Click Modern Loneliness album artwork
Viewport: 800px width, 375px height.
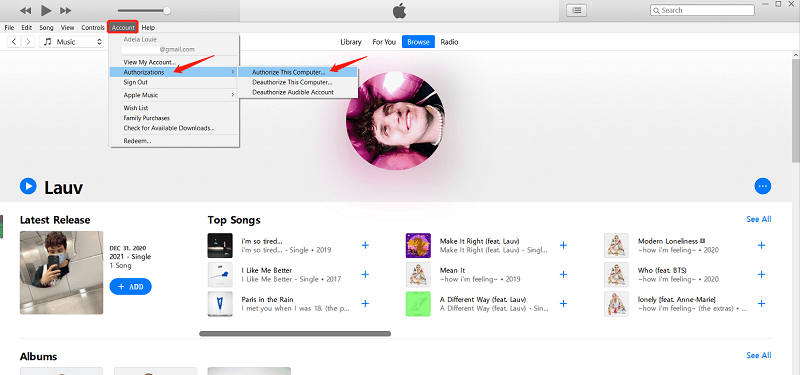click(x=616, y=245)
